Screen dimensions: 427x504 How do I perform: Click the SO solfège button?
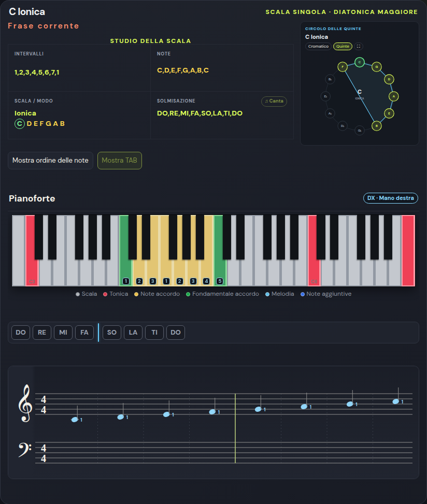[x=112, y=333]
